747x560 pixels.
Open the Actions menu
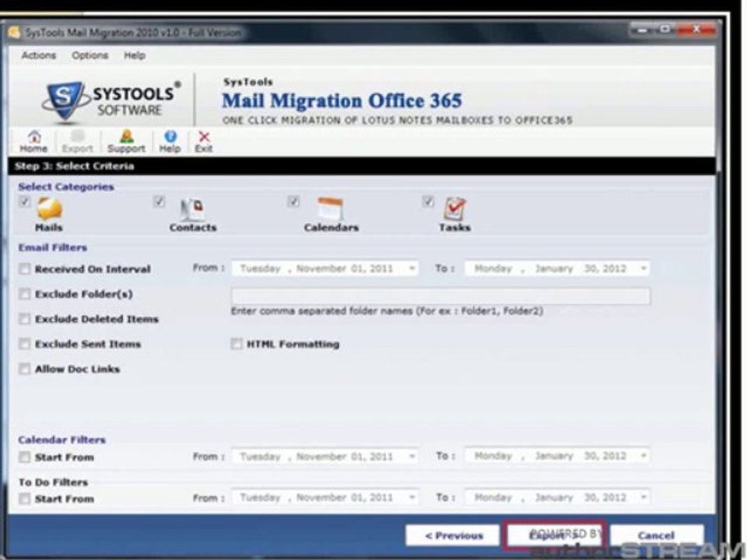[x=39, y=55]
